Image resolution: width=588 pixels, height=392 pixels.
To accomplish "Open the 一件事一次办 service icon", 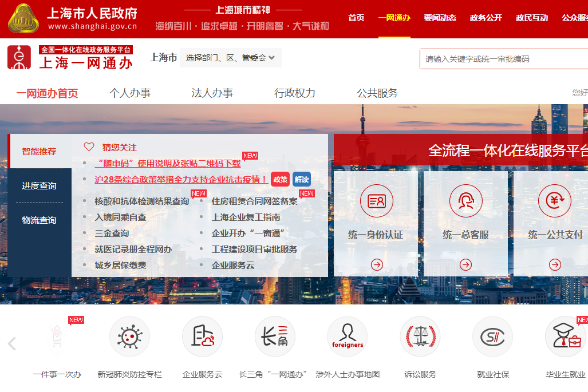I will [x=57, y=336].
